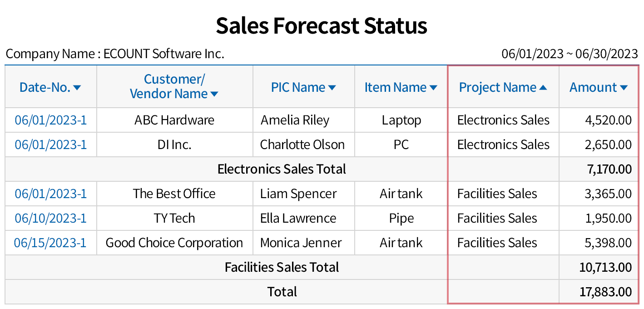Open the 06/10/2023-1 forecast entry
Image resolution: width=644 pixels, height=309 pixels.
[50, 219]
